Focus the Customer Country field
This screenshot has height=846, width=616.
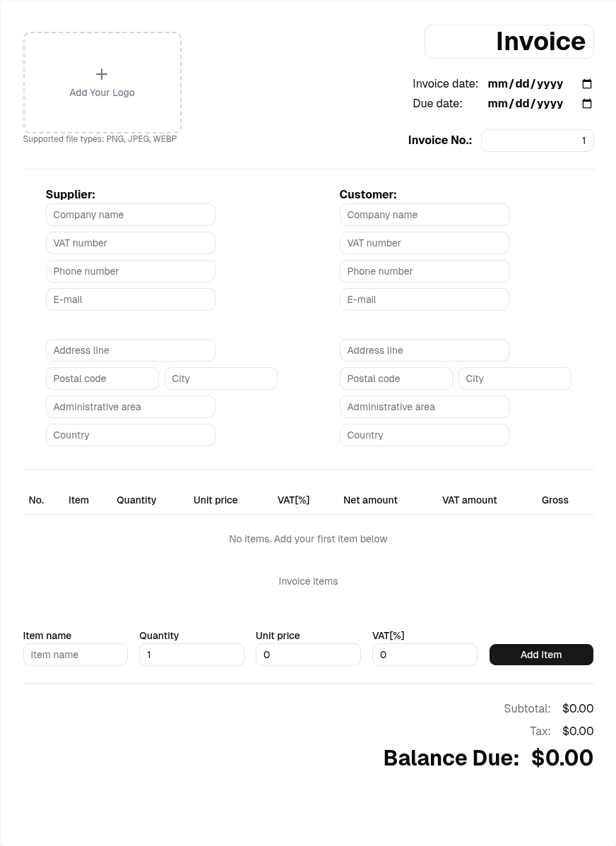[425, 435]
